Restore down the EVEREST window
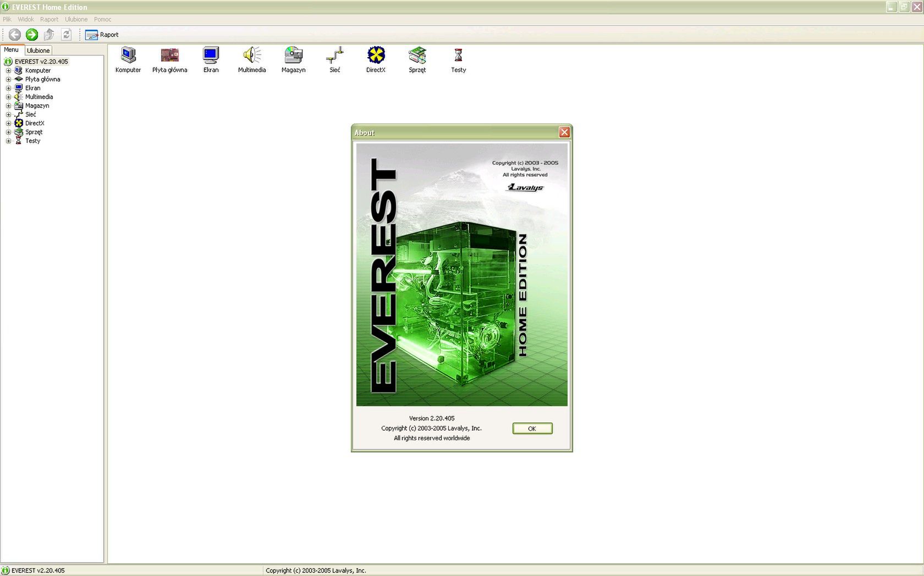Viewport: 924px width, 576px height. click(x=904, y=7)
